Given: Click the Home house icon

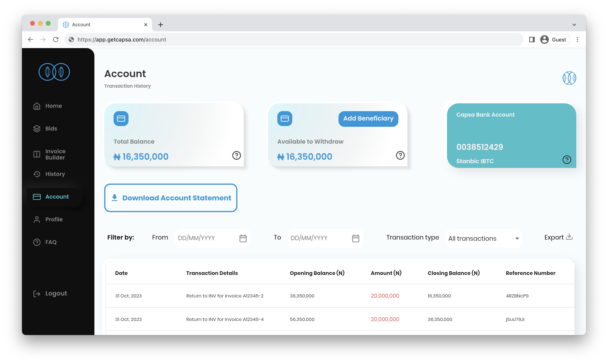Looking at the screenshot, I should tap(37, 106).
